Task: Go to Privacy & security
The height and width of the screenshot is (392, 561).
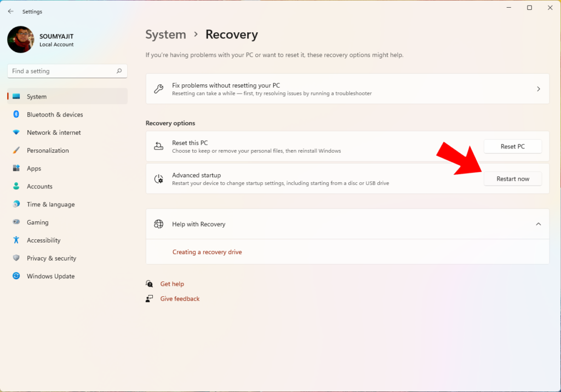Action: 67,258
